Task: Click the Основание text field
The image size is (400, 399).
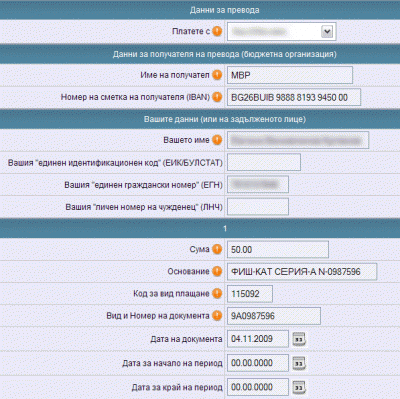Action: click(x=302, y=271)
